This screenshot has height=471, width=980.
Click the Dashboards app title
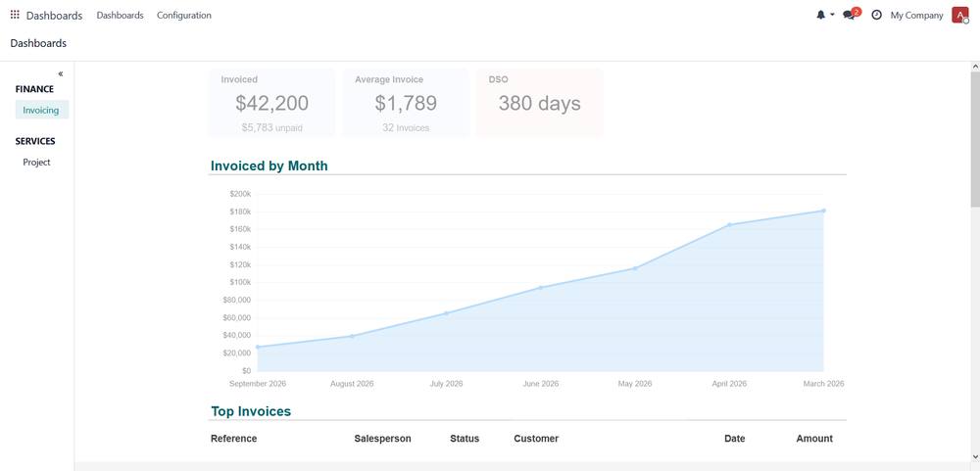coord(54,16)
